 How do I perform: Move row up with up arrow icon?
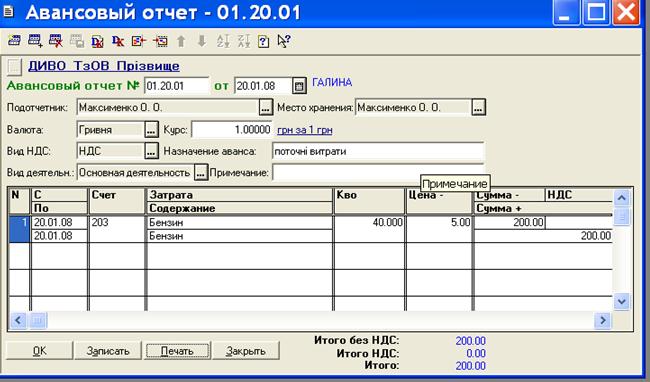(181, 41)
